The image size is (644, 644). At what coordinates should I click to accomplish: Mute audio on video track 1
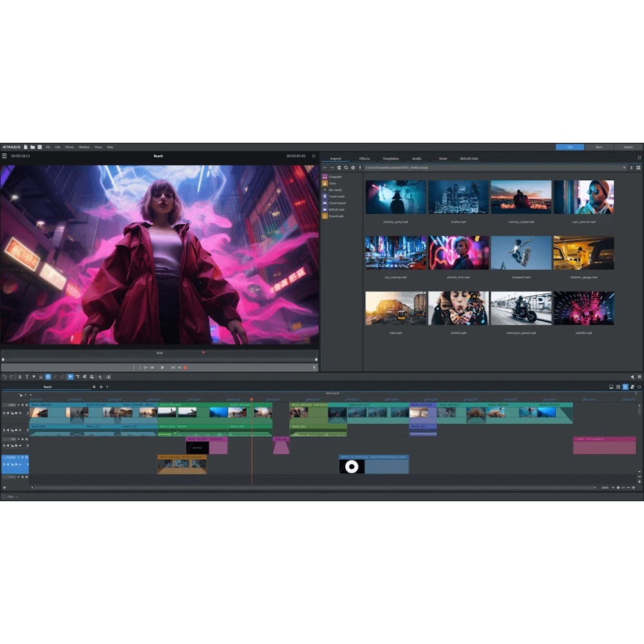[8, 413]
